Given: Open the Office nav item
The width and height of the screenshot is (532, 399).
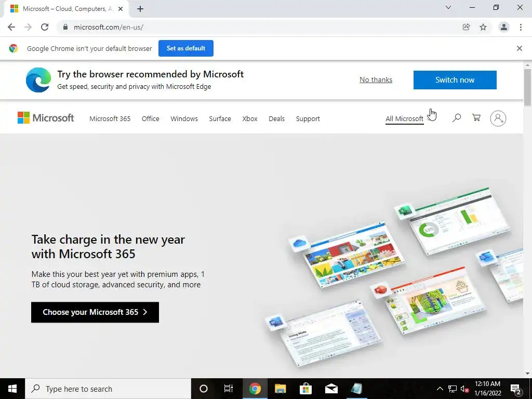Looking at the screenshot, I should pyautogui.click(x=150, y=119).
